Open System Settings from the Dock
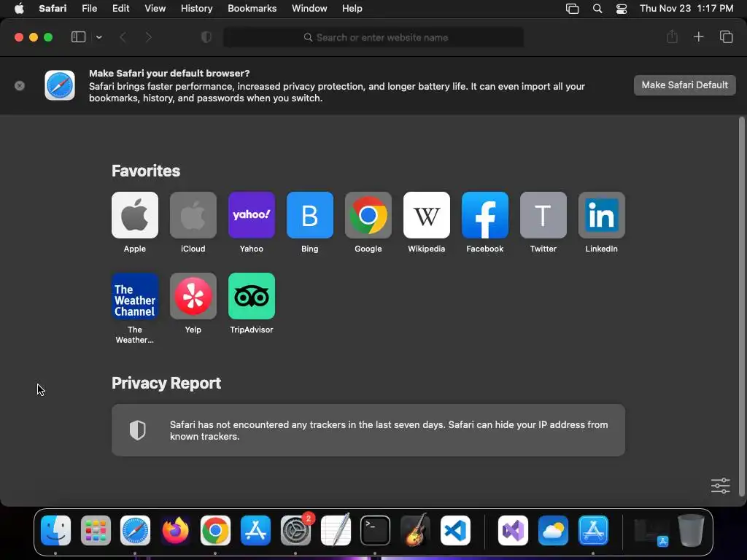Viewport: 747px width, 560px height. tap(295, 531)
